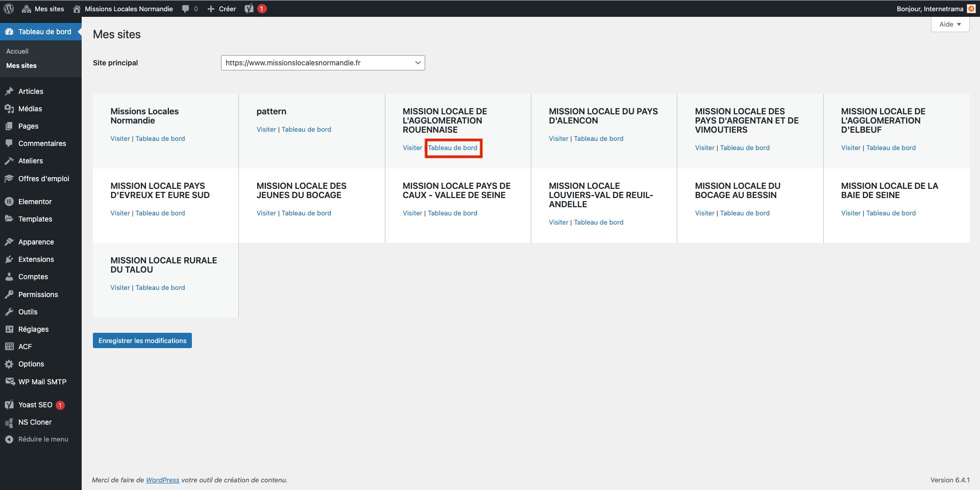This screenshot has height=490, width=980.
Task: Open the Créer new content menu
Action: 222,9
